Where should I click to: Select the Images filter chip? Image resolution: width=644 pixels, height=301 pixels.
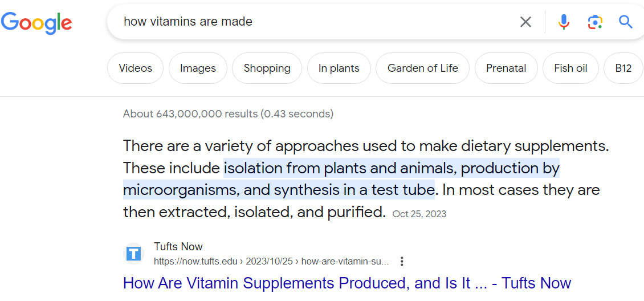(x=198, y=68)
